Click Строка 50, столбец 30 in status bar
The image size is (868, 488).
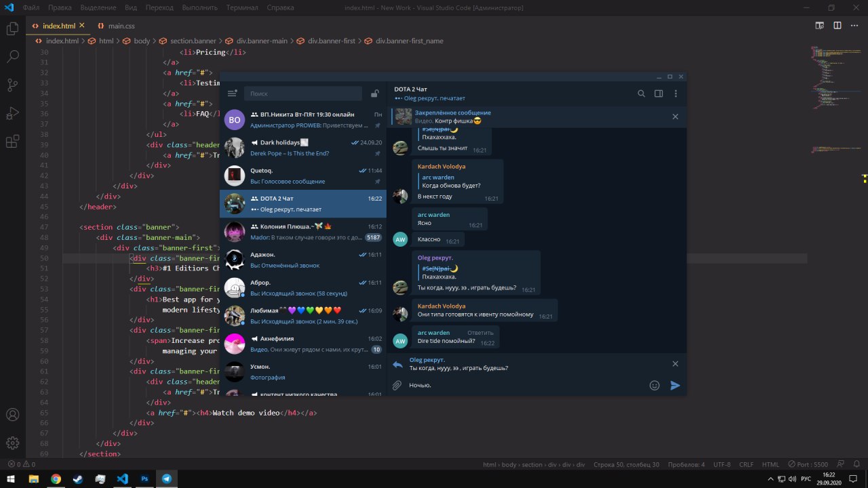[x=626, y=464]
